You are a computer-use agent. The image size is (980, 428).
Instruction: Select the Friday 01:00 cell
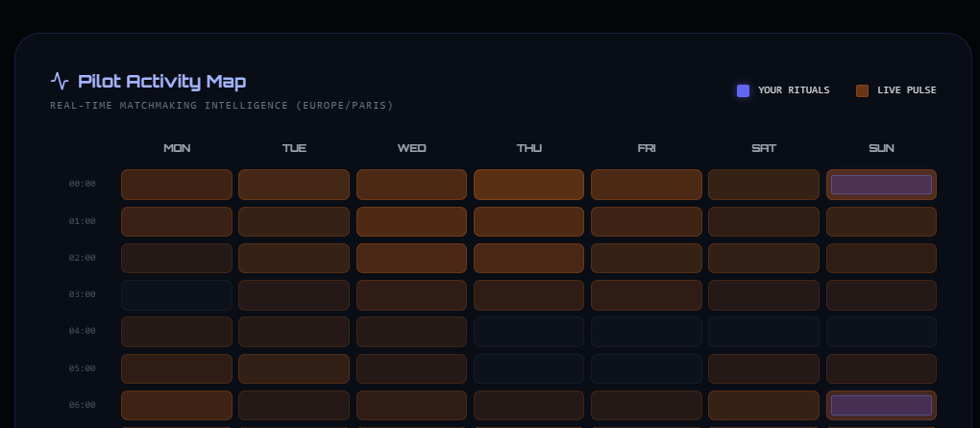(647, 221)
